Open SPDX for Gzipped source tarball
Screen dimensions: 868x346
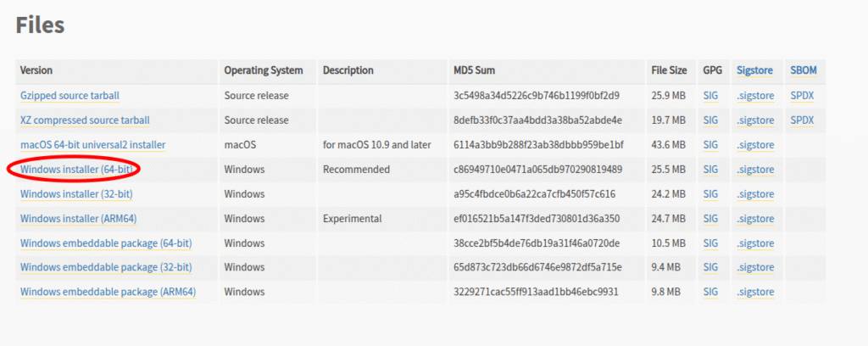[802, 96]
